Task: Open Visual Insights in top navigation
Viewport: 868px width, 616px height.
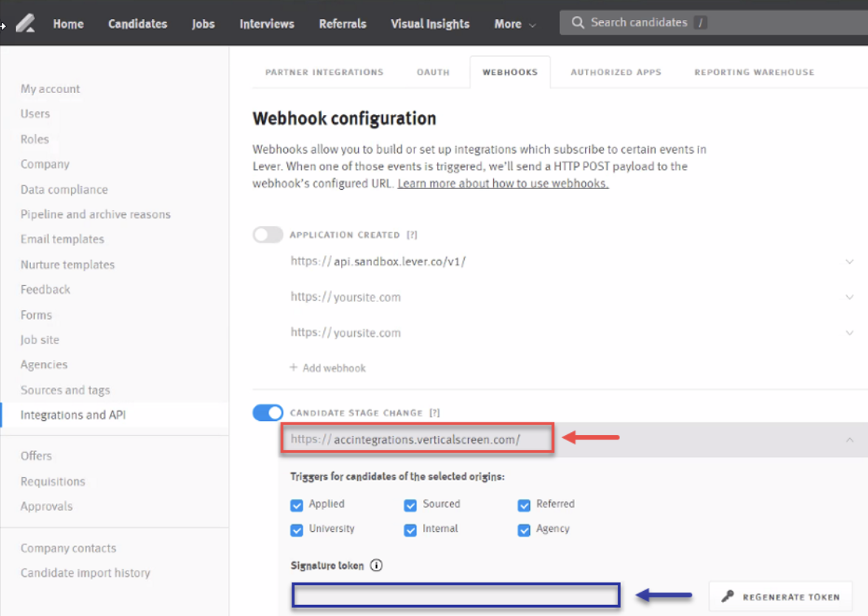Action: click(430, 24)
